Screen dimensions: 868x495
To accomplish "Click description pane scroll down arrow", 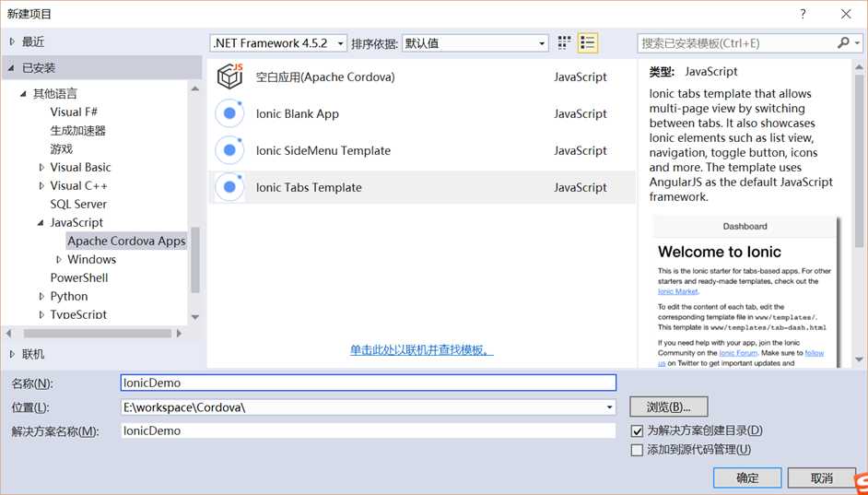I will coord(859,359).
